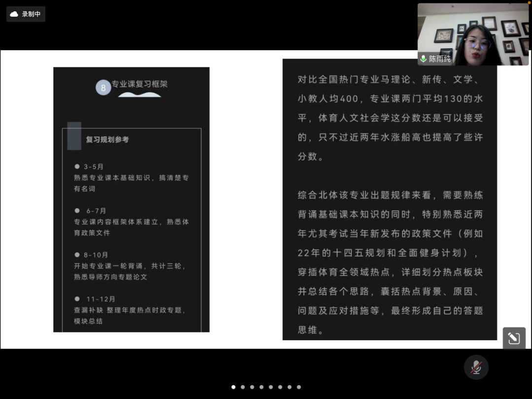Jump to the fifth page dot
Screen dimensions: 532x399
coord(271,387)
